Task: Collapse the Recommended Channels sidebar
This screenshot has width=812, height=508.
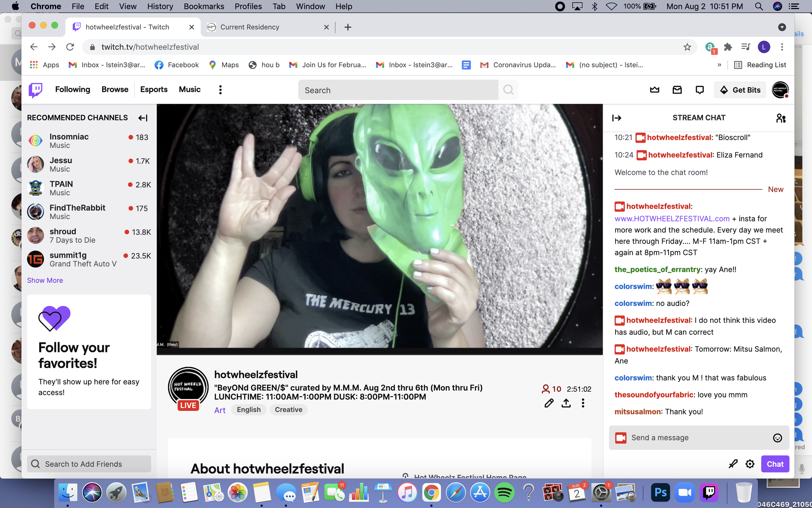Action: [143, 118]
